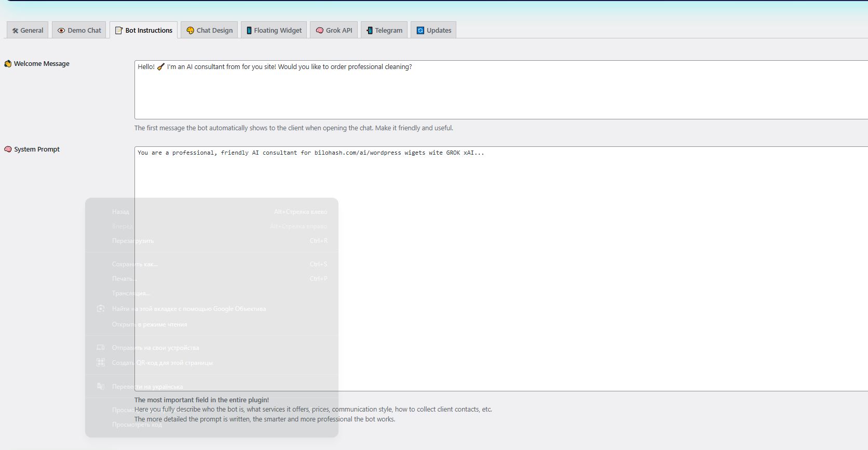Screen dimensions: 868x450
Task: Open the General tab with tools icon
Action: pos(28,30)
